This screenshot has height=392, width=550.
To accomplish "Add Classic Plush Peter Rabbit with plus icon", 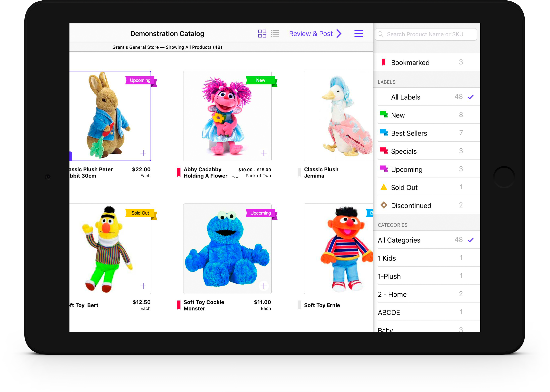I will (143, 153).
